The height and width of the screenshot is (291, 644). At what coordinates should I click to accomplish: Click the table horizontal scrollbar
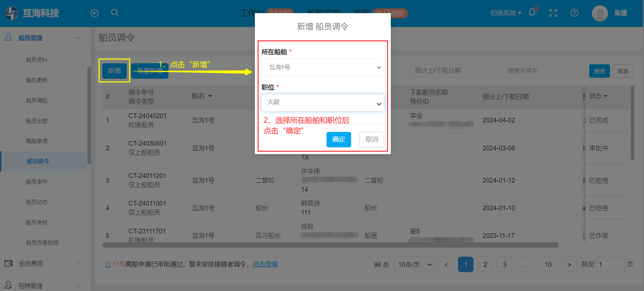330,245
